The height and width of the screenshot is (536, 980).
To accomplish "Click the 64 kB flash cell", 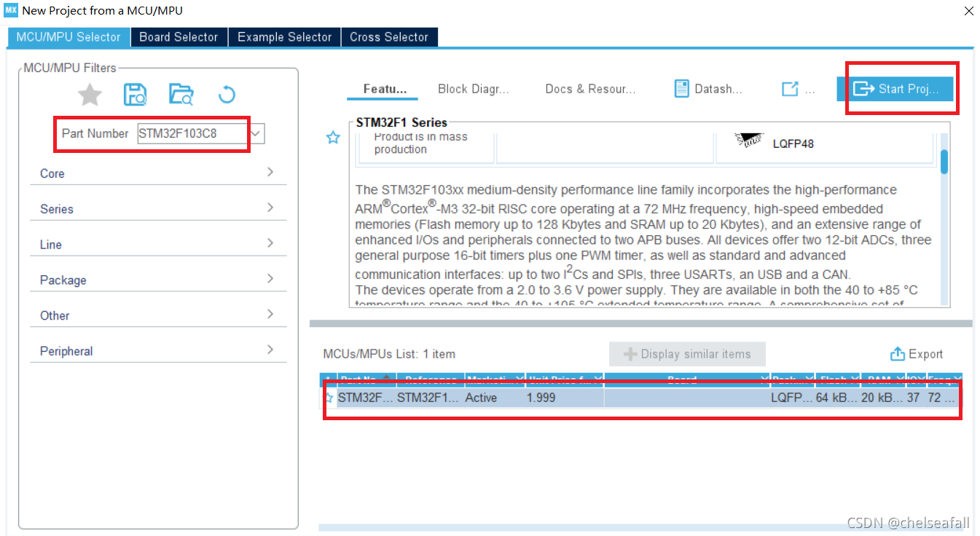I will 836,398.
